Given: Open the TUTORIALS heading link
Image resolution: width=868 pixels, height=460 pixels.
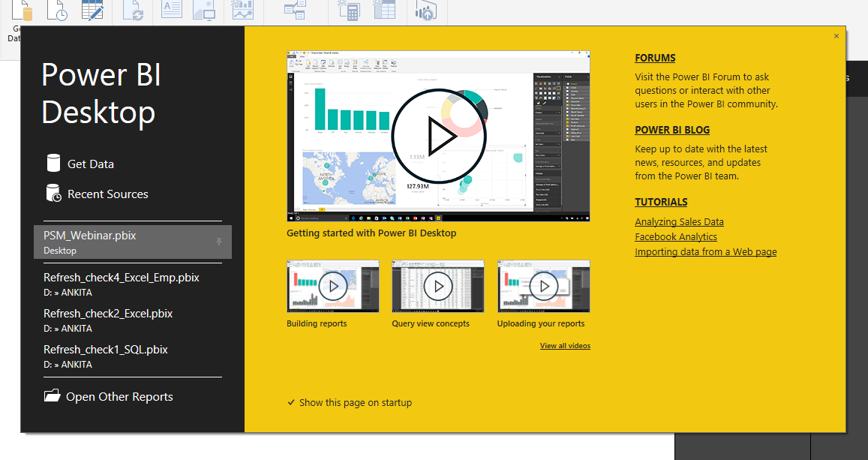Looking at the screenshot, I should [661, 202].
